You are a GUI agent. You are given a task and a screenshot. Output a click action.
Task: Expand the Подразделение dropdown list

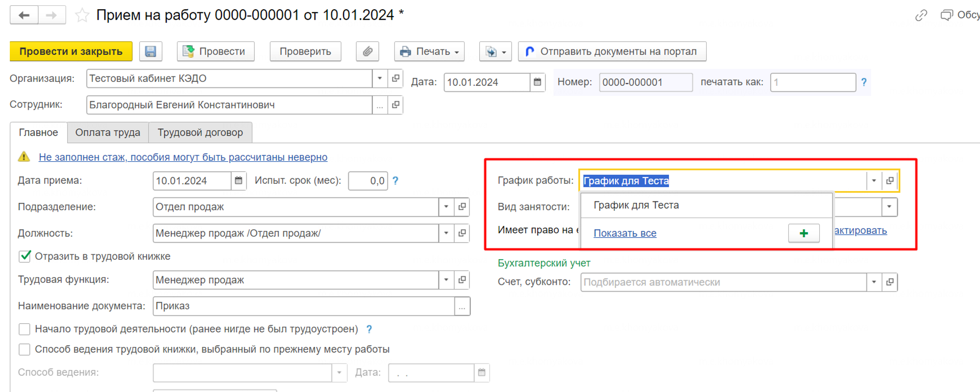[446, 207]
